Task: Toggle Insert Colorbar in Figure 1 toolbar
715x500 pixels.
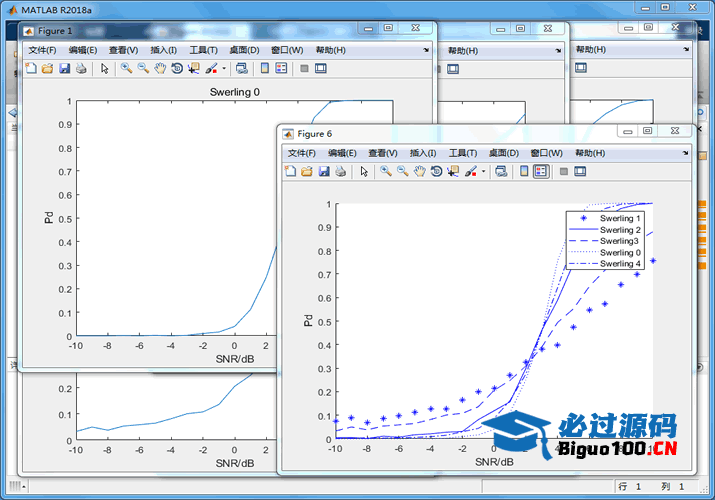Action: pyautogui.click(x=264, y=68)
